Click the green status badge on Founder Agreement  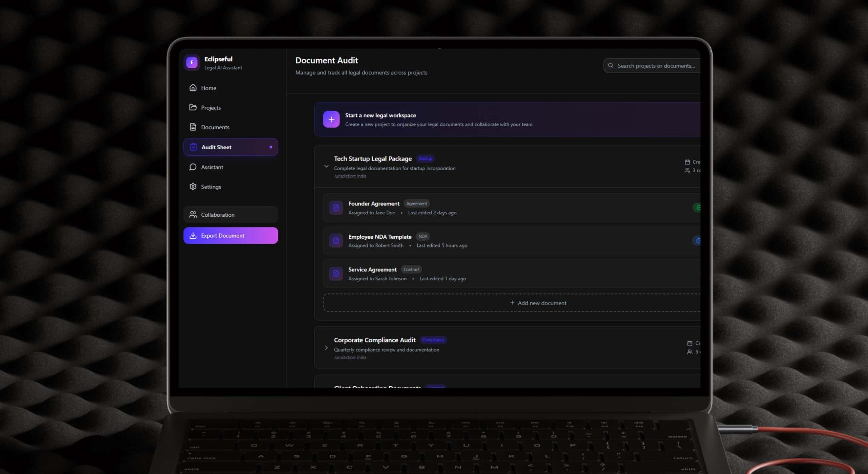(x=697, y=208)
